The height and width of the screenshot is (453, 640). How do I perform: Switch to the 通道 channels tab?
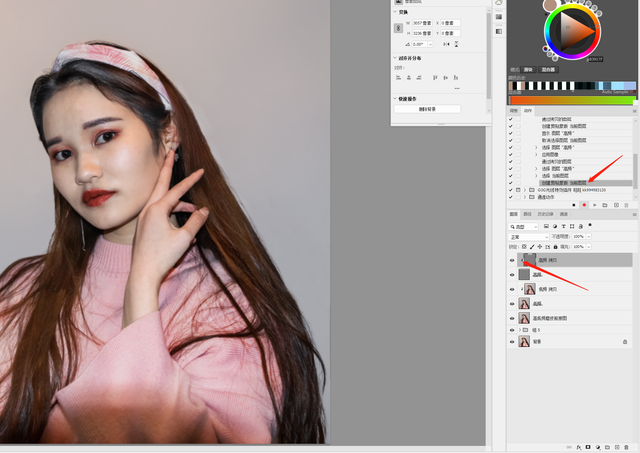pos(564,214)
